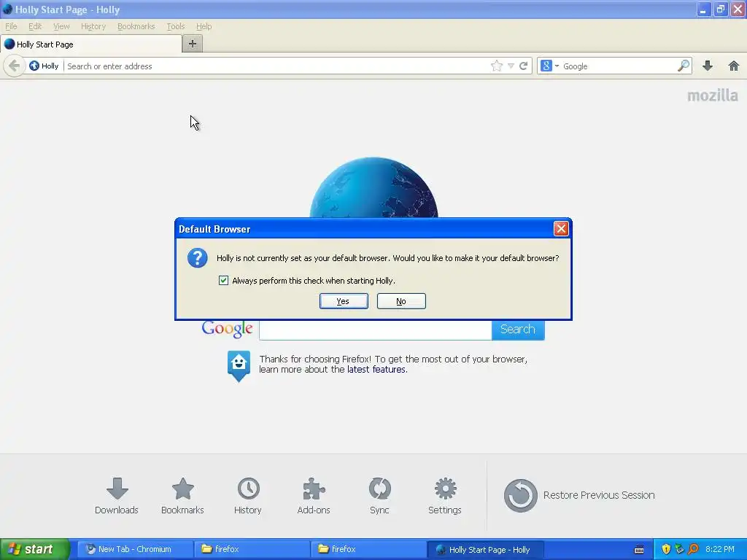The image size is (747, 560).
Task: Click the question mark dialog icon
Action: (x=197, y=258)
